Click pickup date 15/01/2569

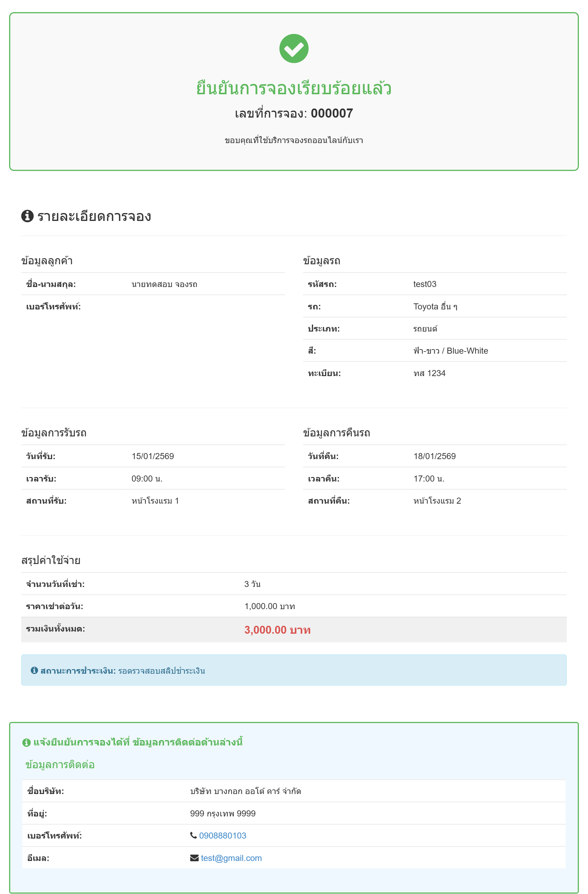coord(152,456)
